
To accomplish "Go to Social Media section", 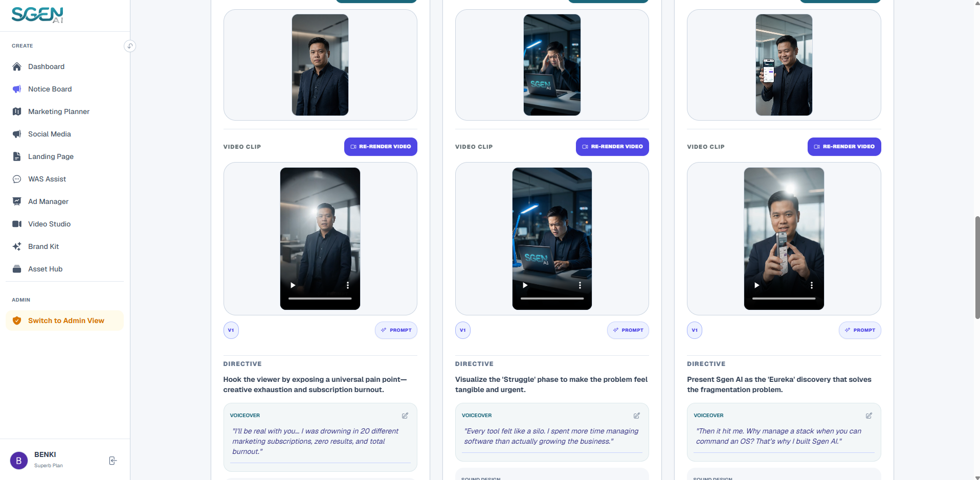I will pyautogui.click(x=64, y=134).
